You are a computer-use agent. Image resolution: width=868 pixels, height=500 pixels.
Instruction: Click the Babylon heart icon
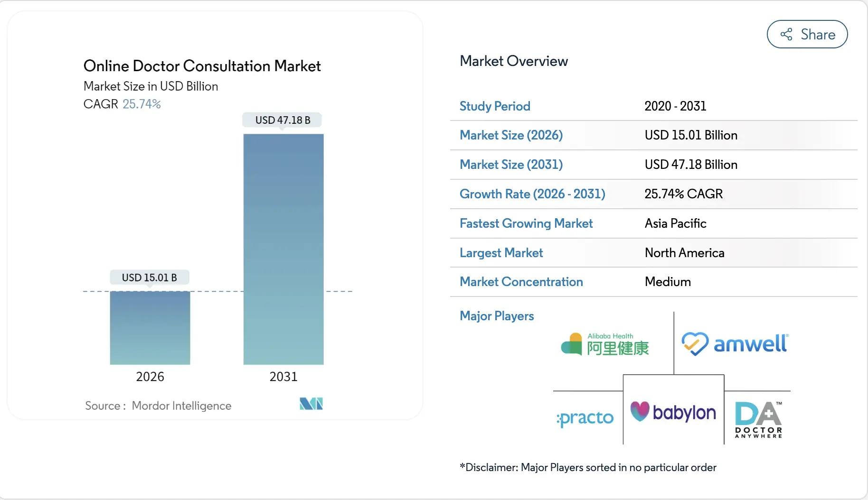point(639,412)
